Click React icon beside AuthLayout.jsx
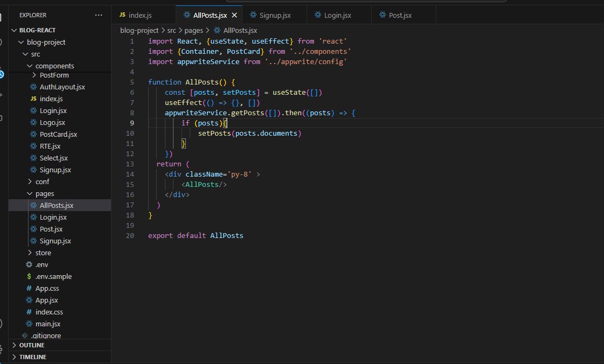Viewport: 604px width, 364px height. point(33,87)
